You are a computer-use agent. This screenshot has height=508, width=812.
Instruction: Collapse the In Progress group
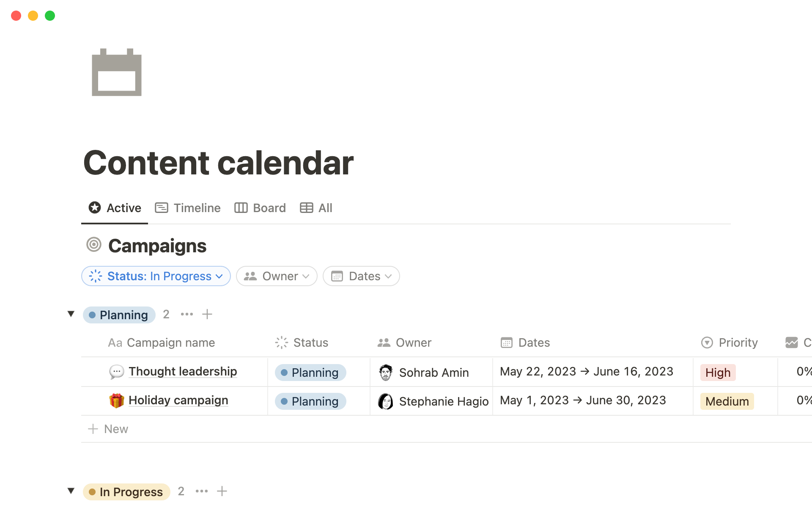pos(71,491)
